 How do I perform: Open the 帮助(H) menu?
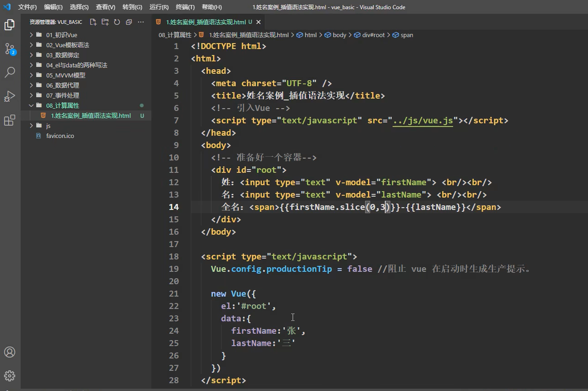pyautogui.click(x=212, y=7)
